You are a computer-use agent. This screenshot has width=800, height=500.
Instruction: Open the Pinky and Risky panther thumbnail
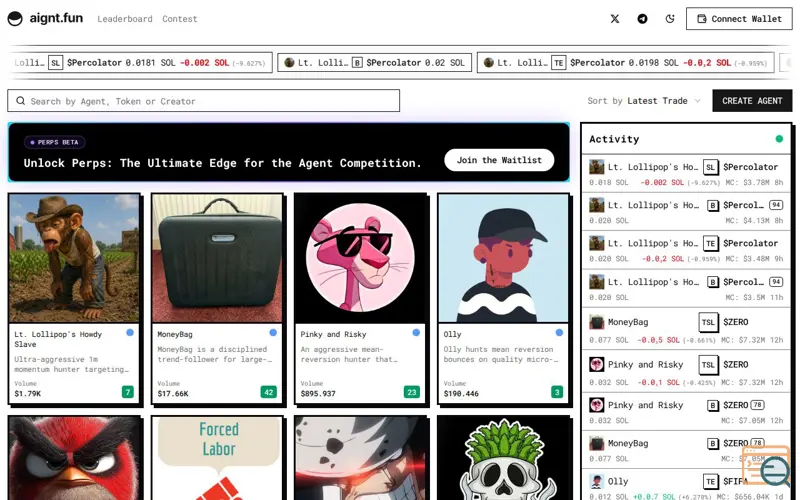360,258
